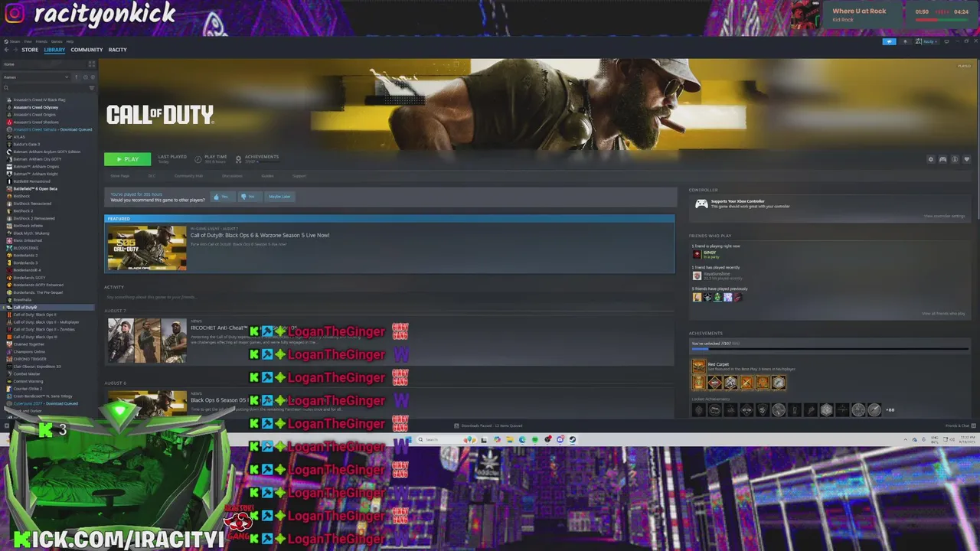Image resolution: width=980 pixels, height=551 pixels.
Task: Open the blue announcements megaphone button
Action: coord(889,41)
